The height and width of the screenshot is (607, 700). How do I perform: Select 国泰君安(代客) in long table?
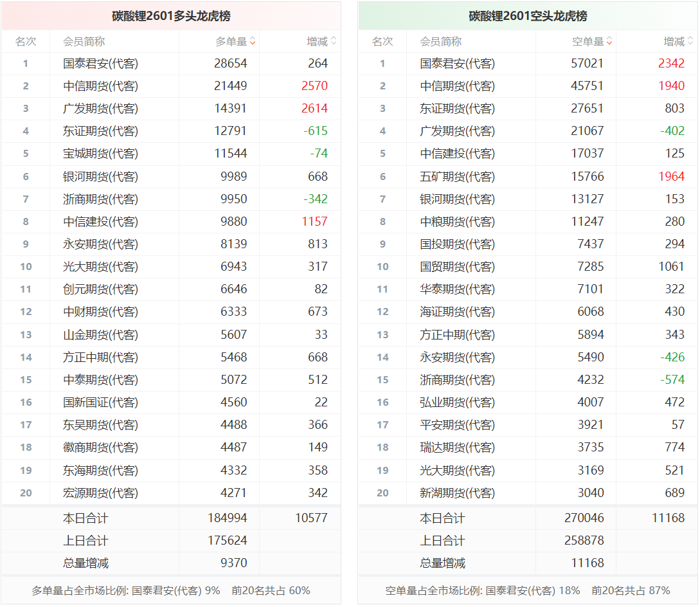pos(100,64)
